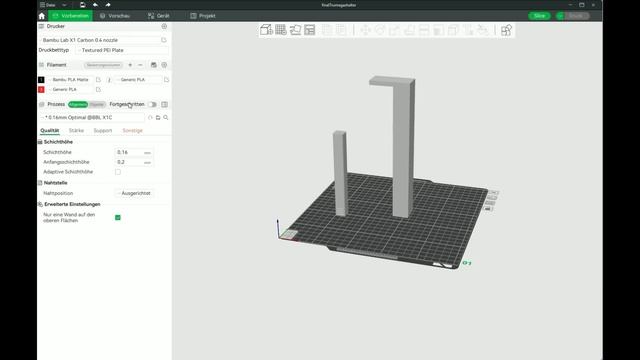Open the Datei menu dropdown arrow
The width and height of the screenshot is (640, 360).
(64, 5)
